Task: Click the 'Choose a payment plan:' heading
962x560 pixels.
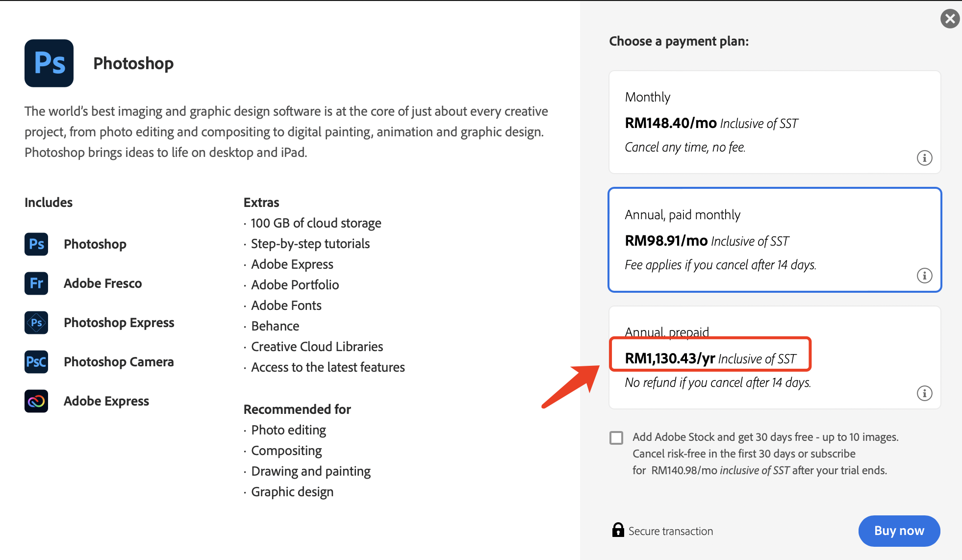Action: [679, 41]
